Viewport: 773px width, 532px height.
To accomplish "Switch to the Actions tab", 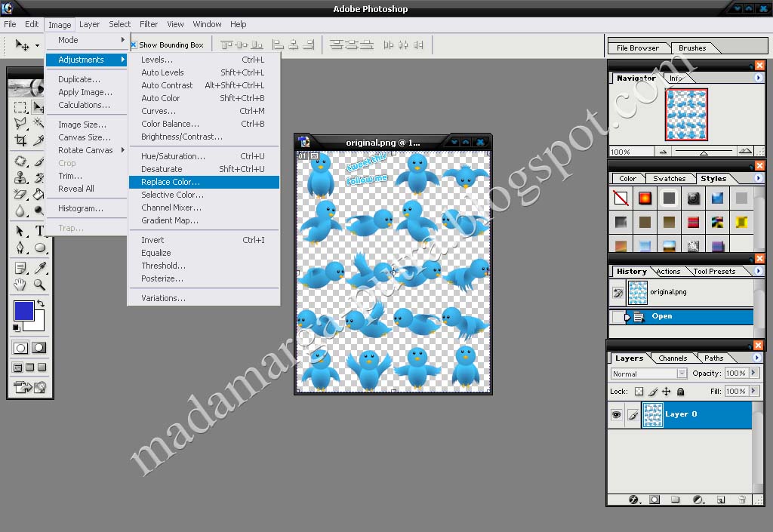I will [x=668, y=272].
